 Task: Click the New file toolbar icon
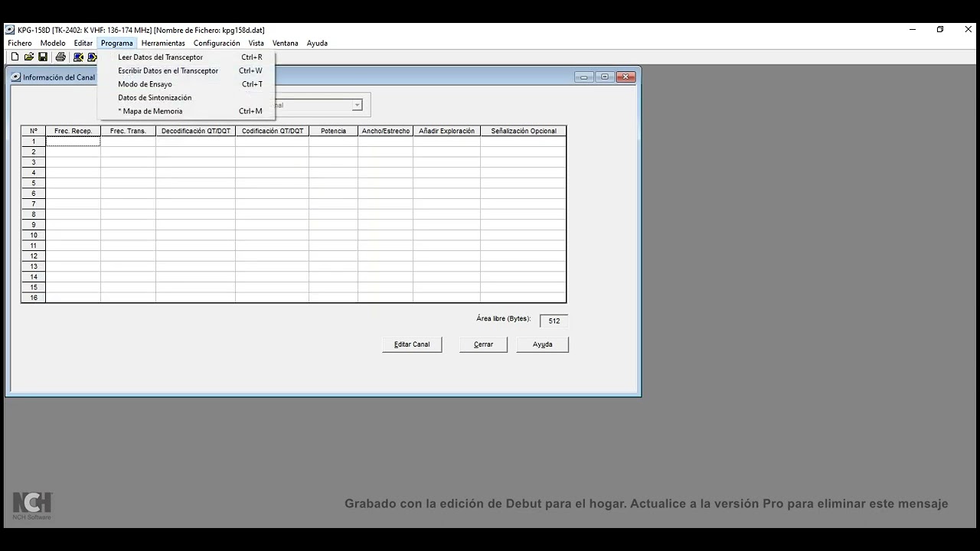(x=15, y=57)
